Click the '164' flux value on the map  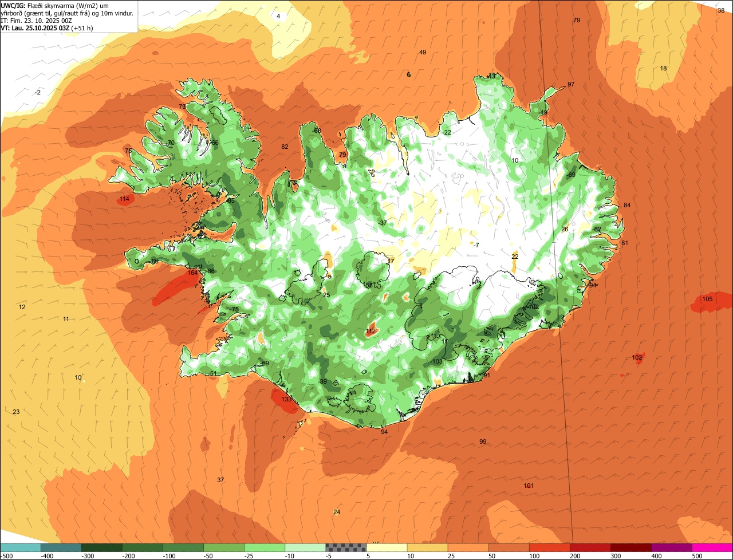[192, 273]
